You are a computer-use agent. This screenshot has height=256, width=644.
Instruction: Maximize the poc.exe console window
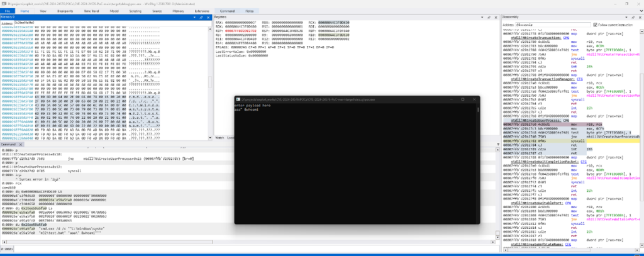(462, 99)
